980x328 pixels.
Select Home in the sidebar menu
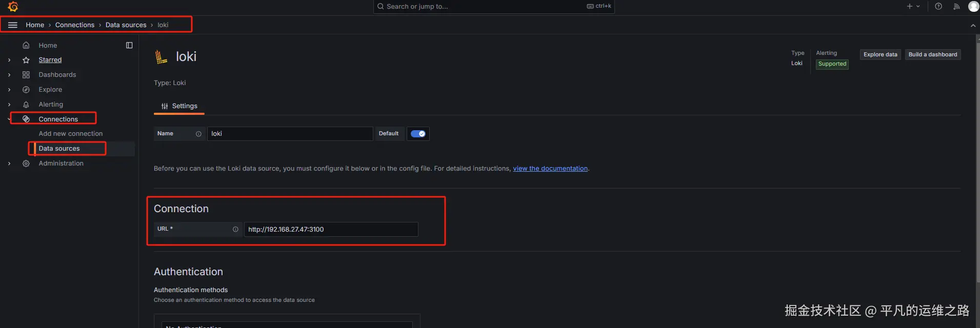(x=48, y=46)
